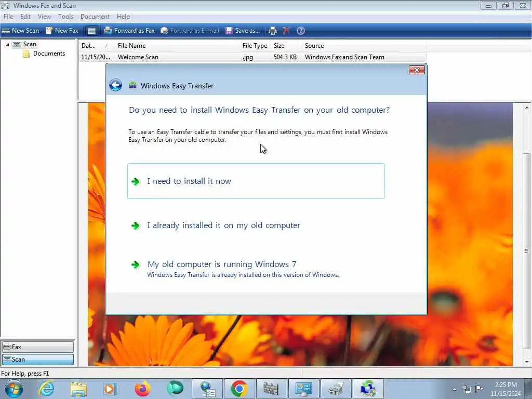Viewport: 532px width, 399px height.
Task: Click Forward as Fax in toolbar
Action: [x=129, y=31]
